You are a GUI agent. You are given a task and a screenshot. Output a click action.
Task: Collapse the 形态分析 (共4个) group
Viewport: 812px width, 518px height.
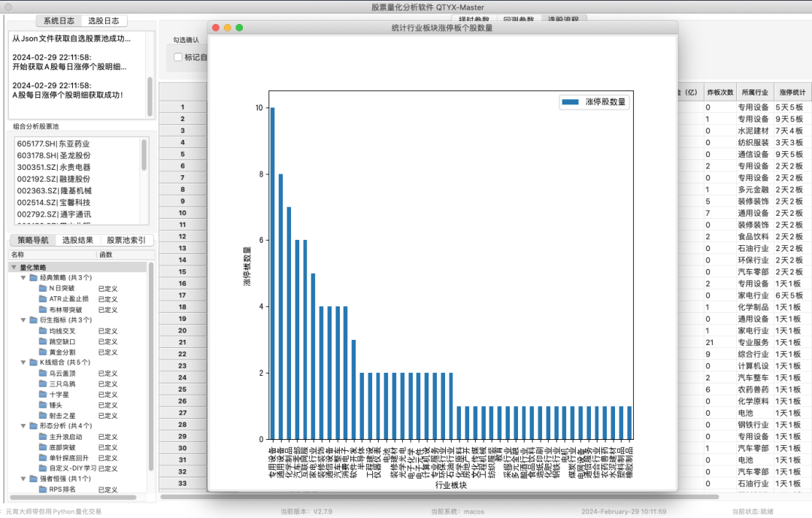pyautogui.click(x=23, y=426)
